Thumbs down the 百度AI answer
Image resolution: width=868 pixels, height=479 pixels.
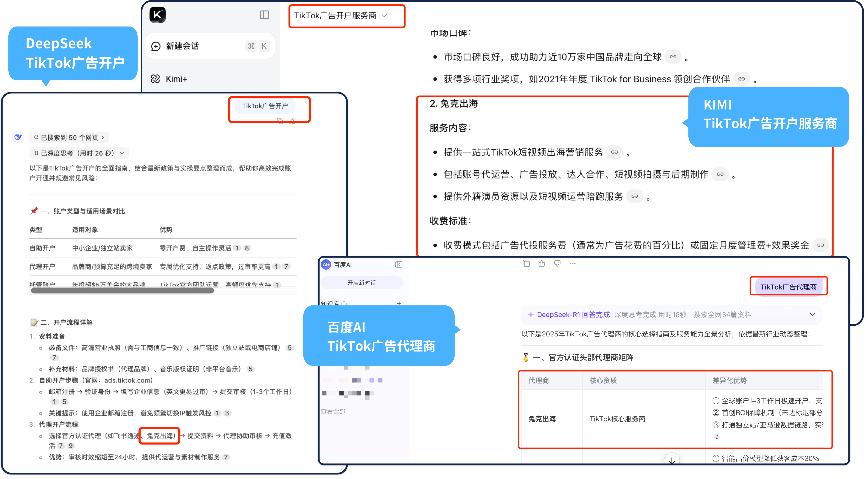[557, 264]
